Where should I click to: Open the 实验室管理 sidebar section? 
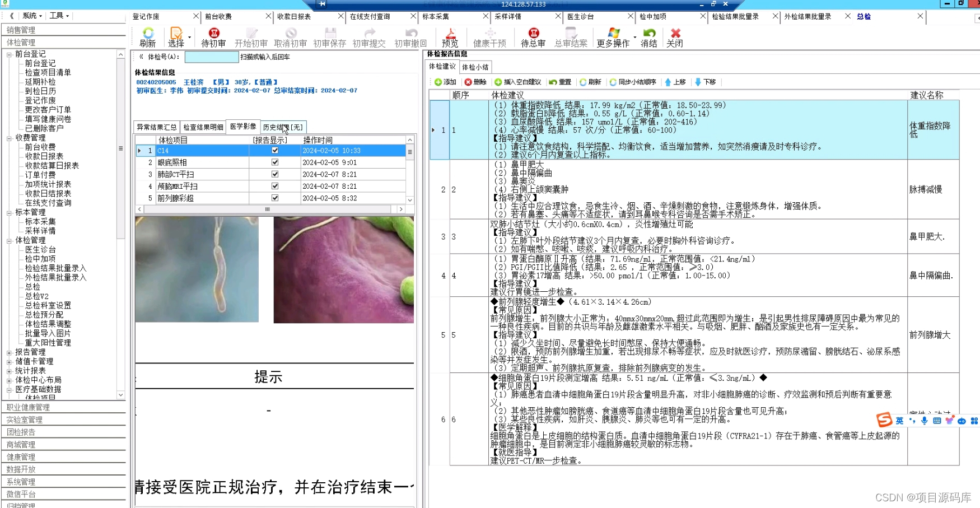(x=64, y=420)
